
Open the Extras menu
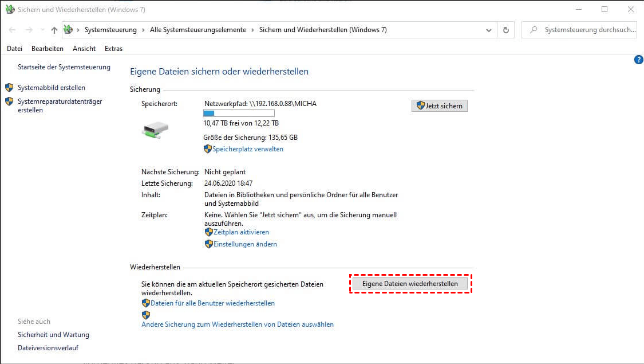tap(113, 49)
